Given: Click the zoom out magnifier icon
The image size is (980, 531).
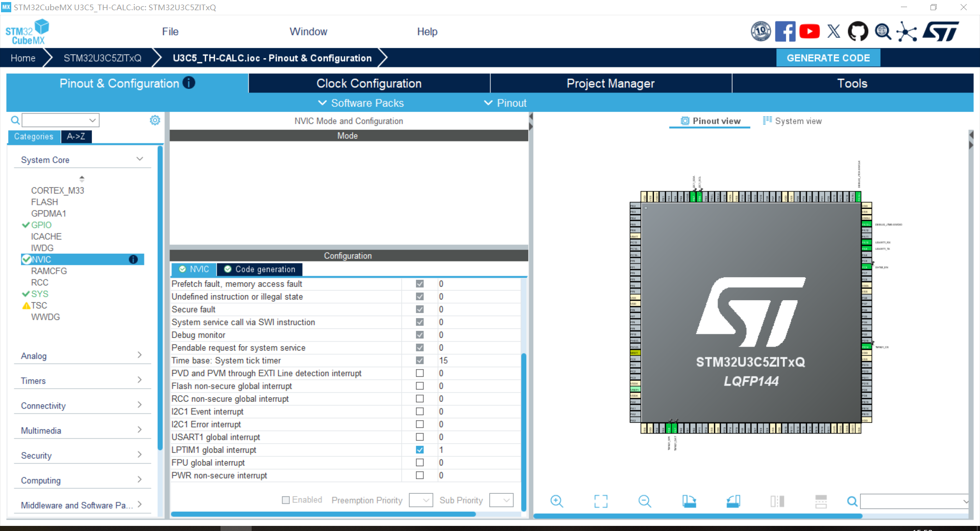Looking at the screenshot, I should 645,501.
